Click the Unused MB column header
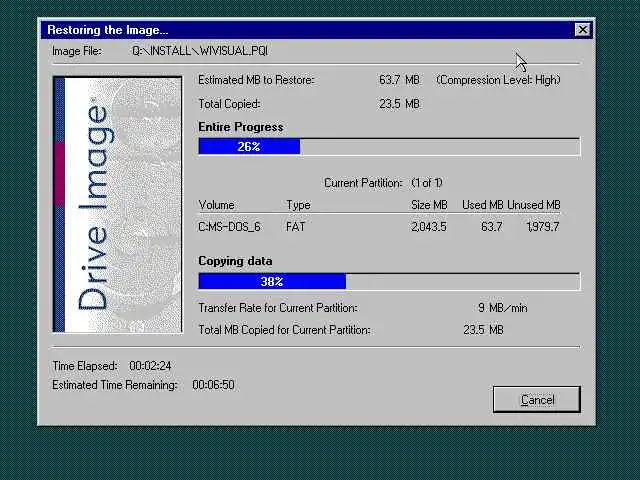Viewport: 640px width, 480px height. [x=534, y=205]
